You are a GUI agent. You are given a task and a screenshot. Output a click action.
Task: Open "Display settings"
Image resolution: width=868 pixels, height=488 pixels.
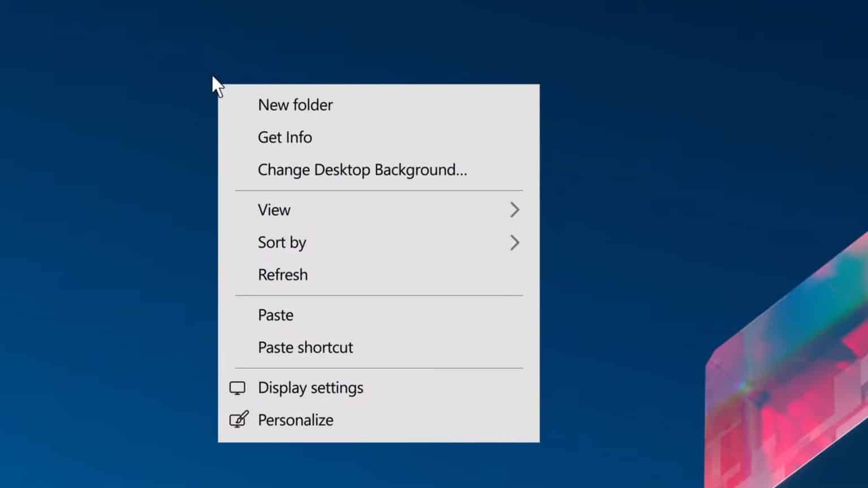point(310,388)
